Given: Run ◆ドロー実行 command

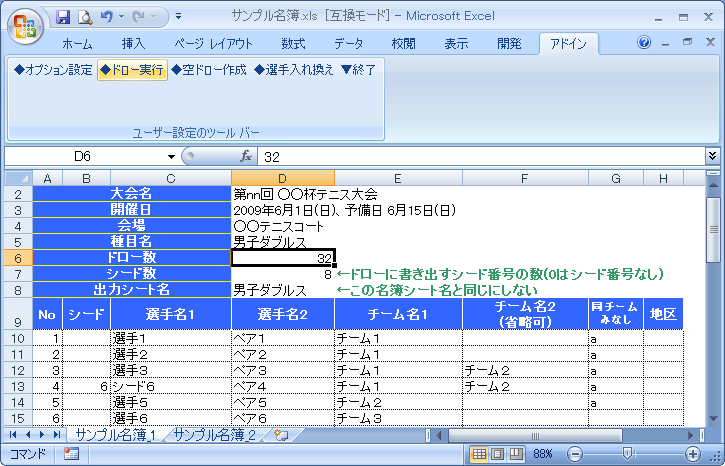Looking at the screenshot, I should 132,70.
